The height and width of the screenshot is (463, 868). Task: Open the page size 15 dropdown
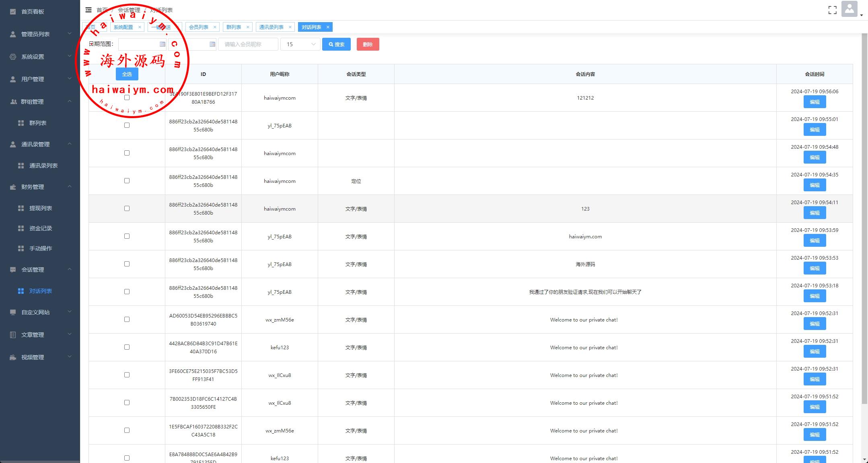(300, 44)
